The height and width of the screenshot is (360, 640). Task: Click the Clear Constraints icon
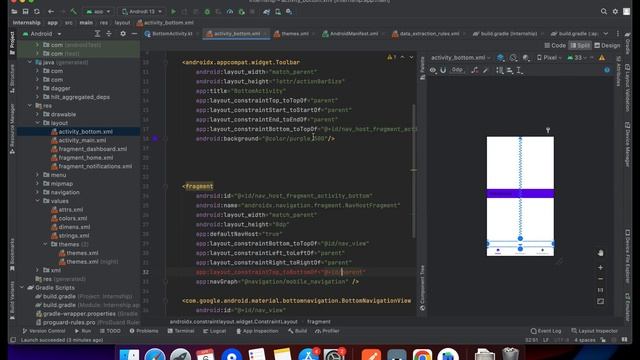474,70
